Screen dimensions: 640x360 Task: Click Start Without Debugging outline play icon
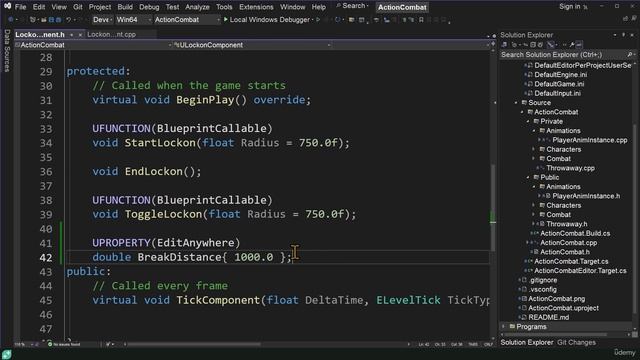click(318, 19)
